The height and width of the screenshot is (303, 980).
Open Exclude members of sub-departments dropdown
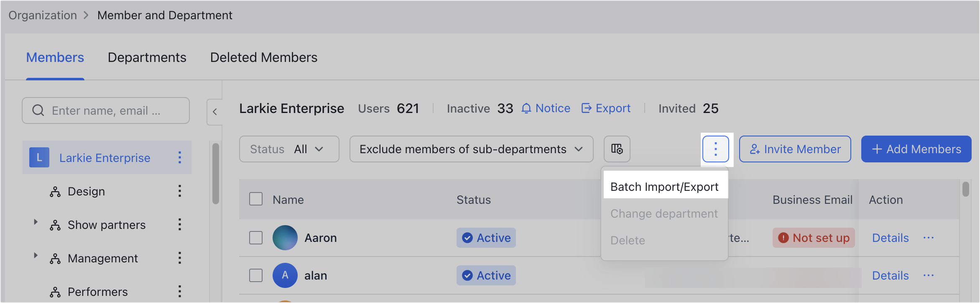coord(471,149)
